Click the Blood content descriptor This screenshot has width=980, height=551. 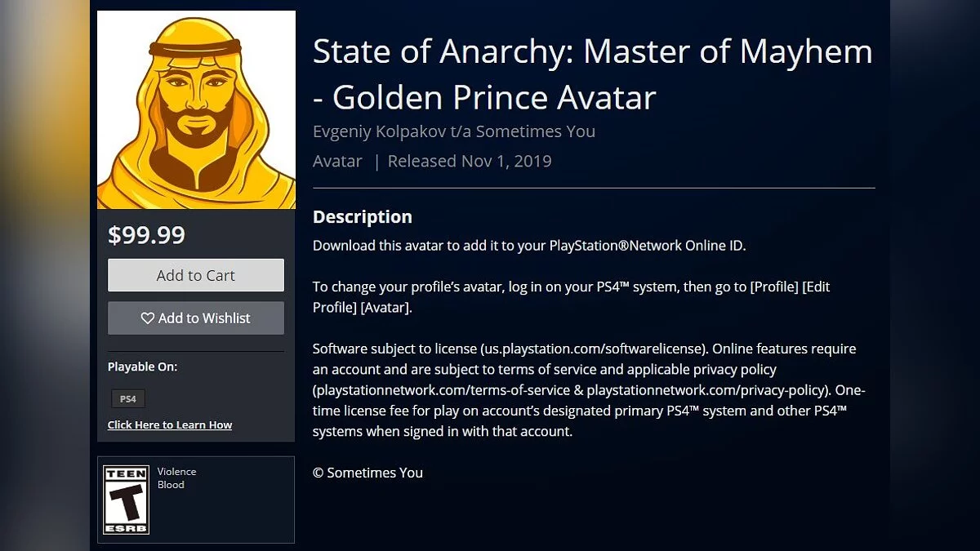(x=171, y=485)
